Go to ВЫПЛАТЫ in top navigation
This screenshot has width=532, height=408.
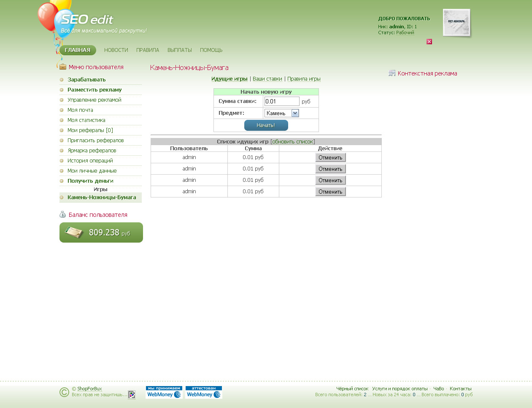(179, 50)
